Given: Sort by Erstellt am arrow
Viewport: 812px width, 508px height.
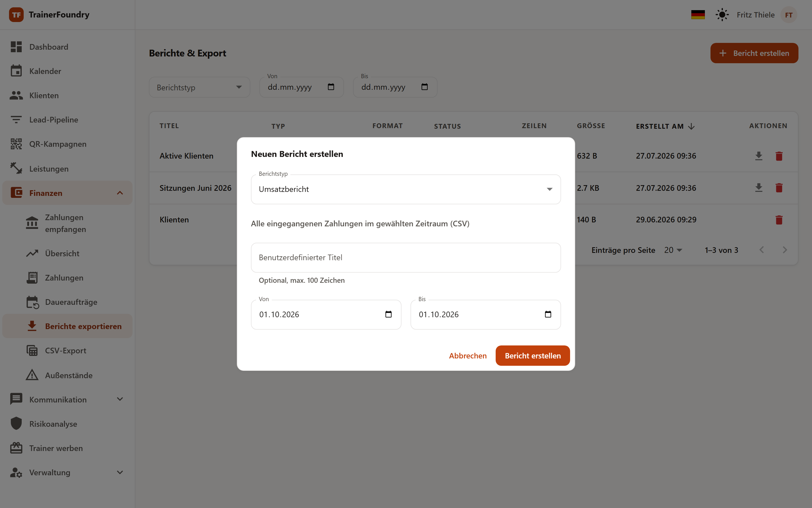Looking at the screenshot, I should pos(691,126).
